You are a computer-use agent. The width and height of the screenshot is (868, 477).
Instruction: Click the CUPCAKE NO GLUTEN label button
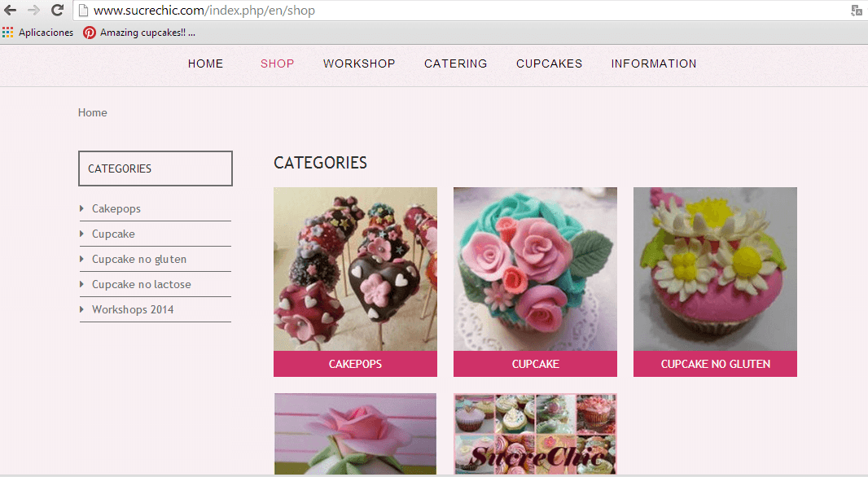point(715,364)
